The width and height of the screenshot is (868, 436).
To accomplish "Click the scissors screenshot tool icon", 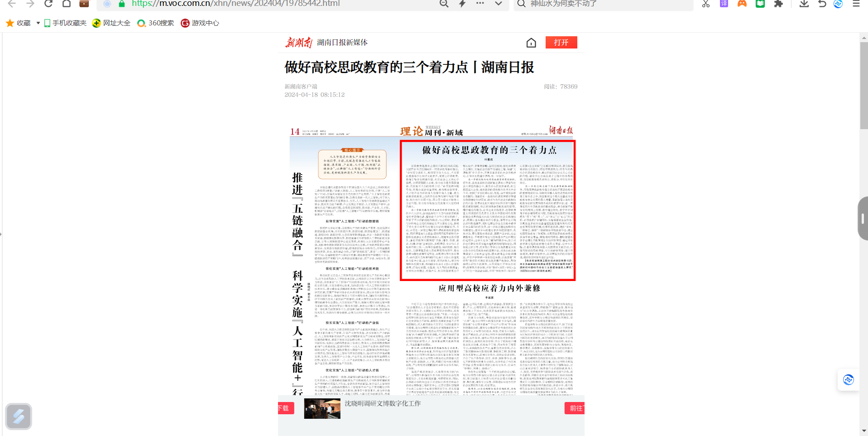I will click(706, 4).
